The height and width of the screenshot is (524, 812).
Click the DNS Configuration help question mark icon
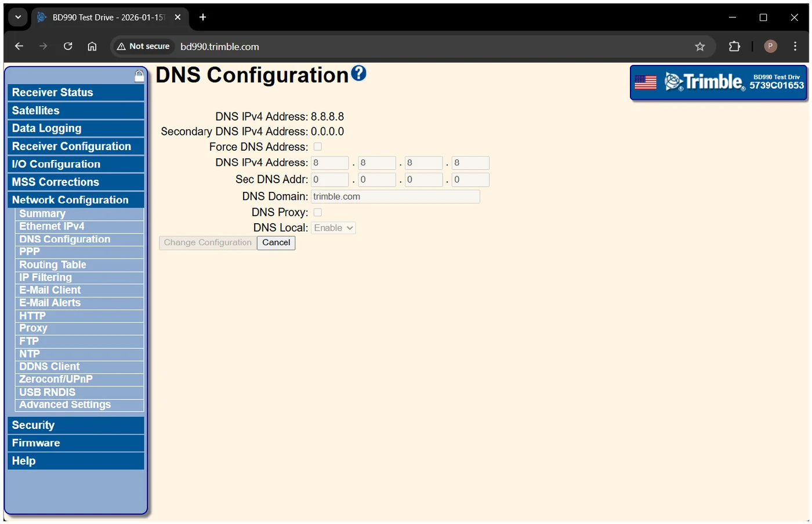(359, 73)
